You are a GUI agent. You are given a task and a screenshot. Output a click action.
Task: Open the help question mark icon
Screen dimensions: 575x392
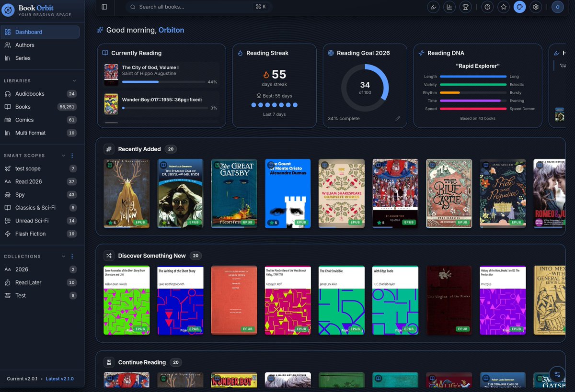click(x=487, y=7)
